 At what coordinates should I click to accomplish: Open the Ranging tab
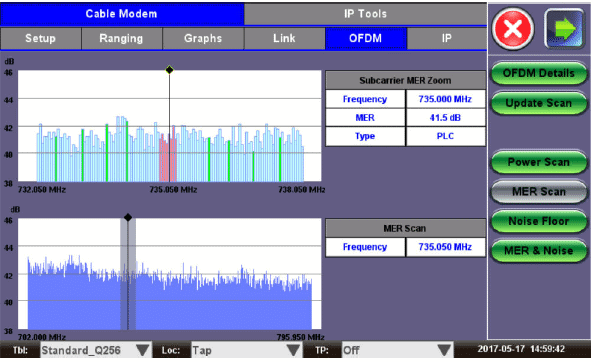[121, 38]
